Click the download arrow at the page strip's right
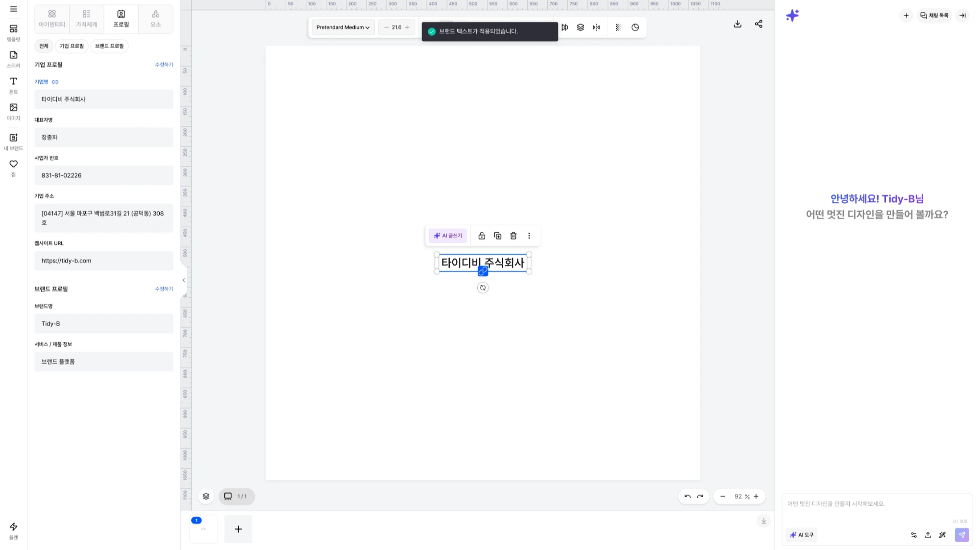 (x=763, y=521)
